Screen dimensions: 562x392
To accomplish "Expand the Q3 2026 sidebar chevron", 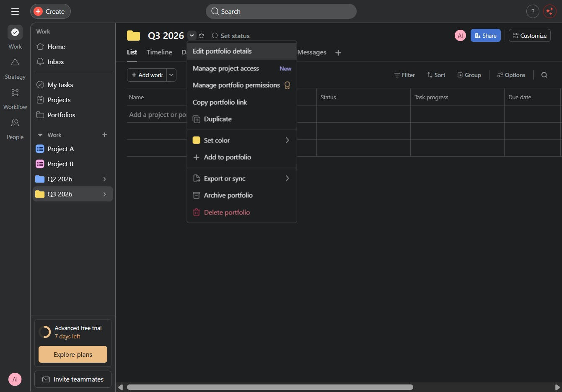I will click(x=105, y=194).
